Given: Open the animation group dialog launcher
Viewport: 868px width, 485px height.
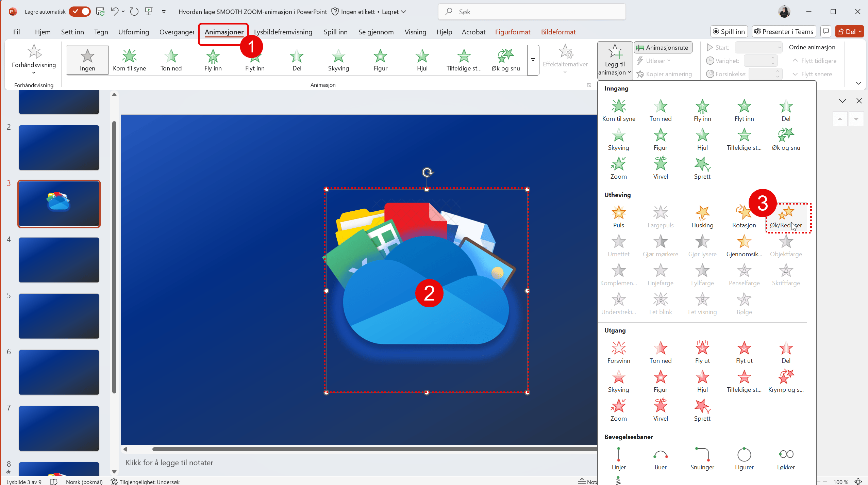Looking at the screenshot, I should (589, 85).
